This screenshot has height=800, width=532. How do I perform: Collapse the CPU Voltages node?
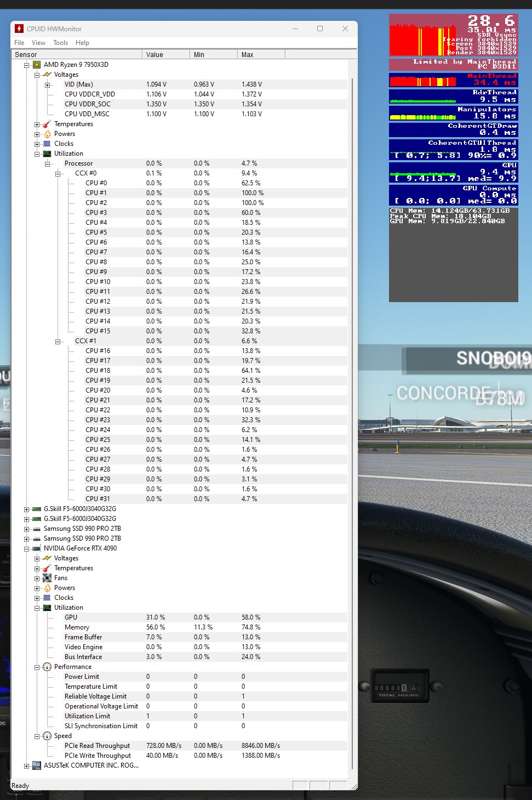37,75
